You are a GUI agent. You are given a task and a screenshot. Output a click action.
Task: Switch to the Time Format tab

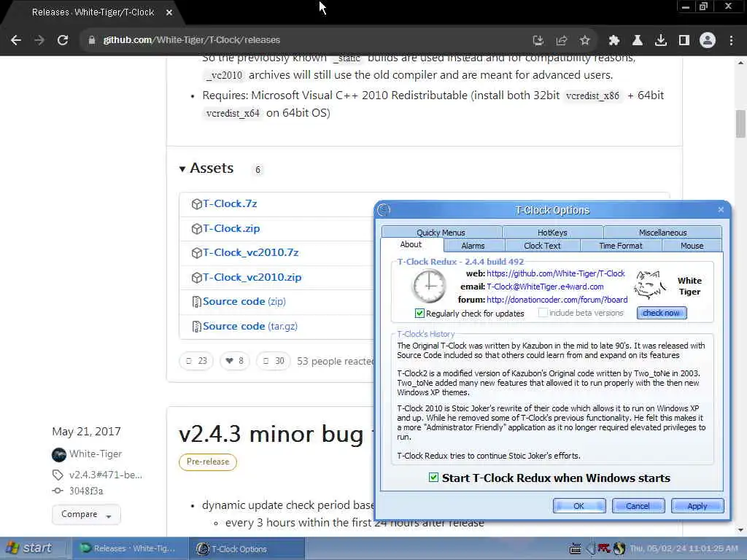(x=620, y=246)
